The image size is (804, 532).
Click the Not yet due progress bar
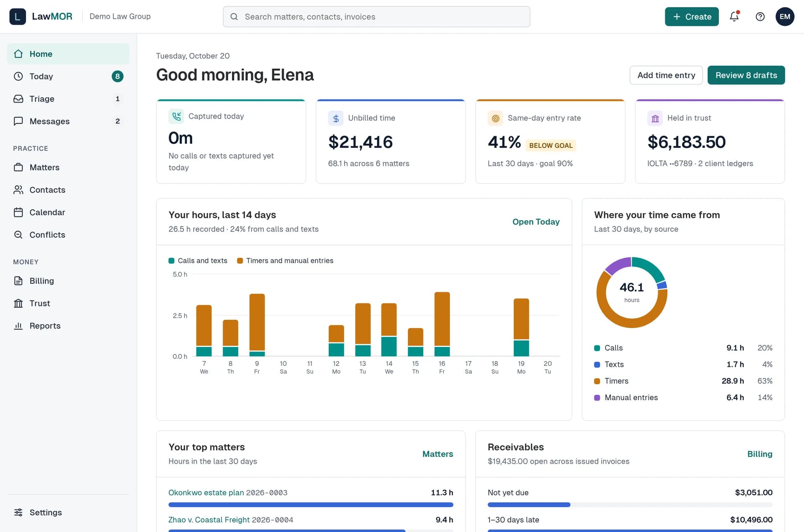coord(630,505)
